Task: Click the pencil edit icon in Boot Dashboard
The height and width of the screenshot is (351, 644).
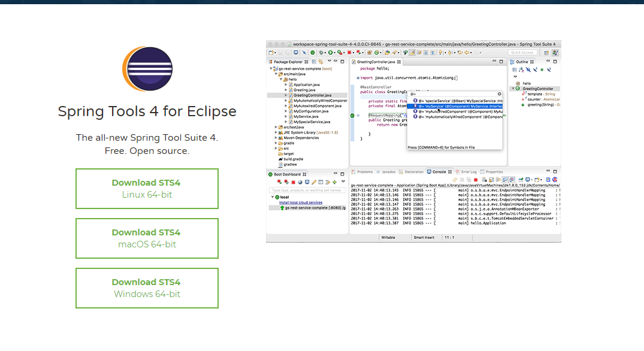Action: pos(314,182)
